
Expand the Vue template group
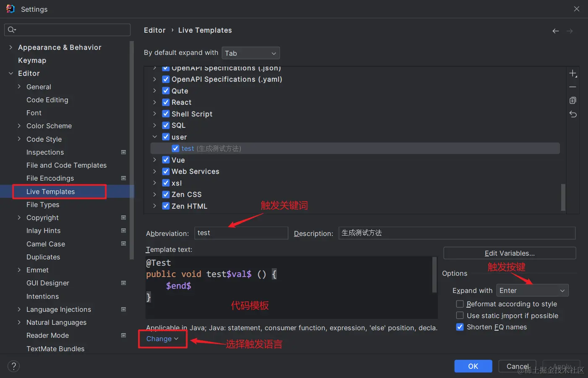(155, 160)
